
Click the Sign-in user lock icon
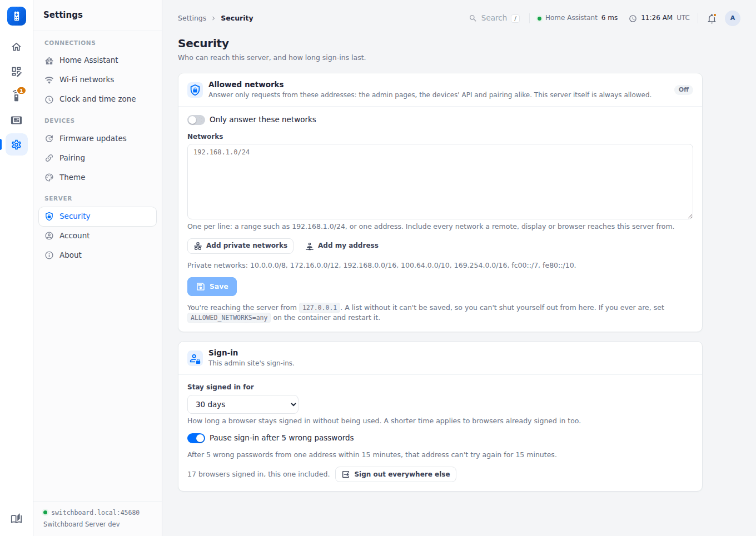(195, 358)
